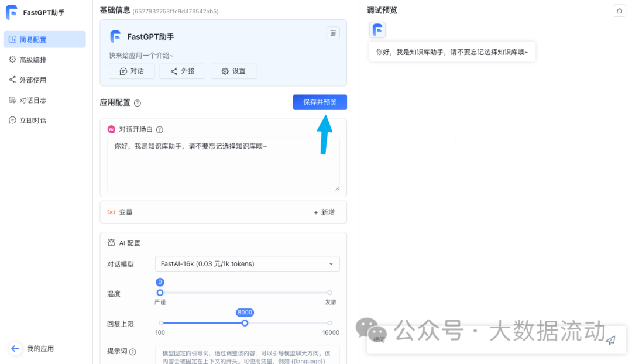Switch to the 高级编排 section

coord(34,59)
